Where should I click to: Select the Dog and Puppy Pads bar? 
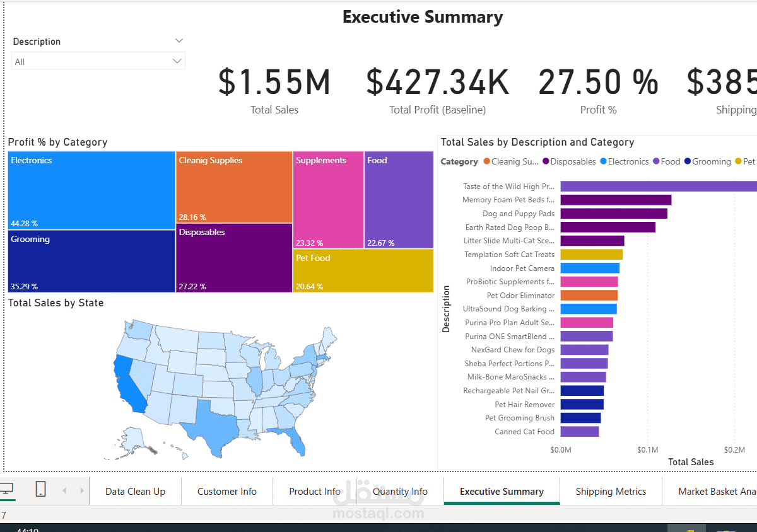coord(614,214)
